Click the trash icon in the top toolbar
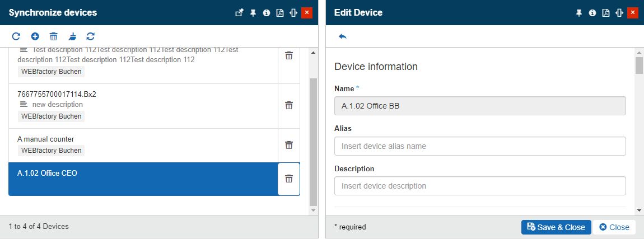This screenshot has height=239, width=644. 53,36
